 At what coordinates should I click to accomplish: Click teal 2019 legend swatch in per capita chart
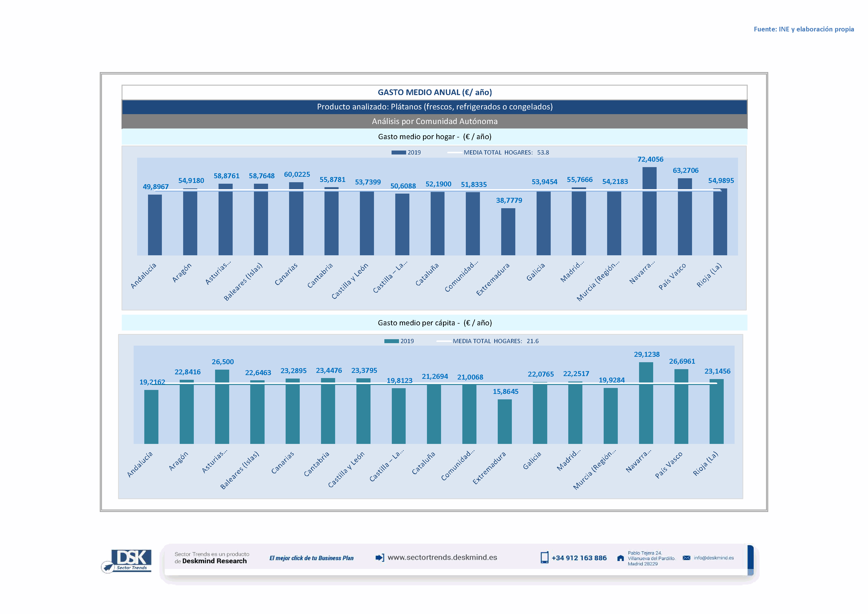[x=391, y=341]
